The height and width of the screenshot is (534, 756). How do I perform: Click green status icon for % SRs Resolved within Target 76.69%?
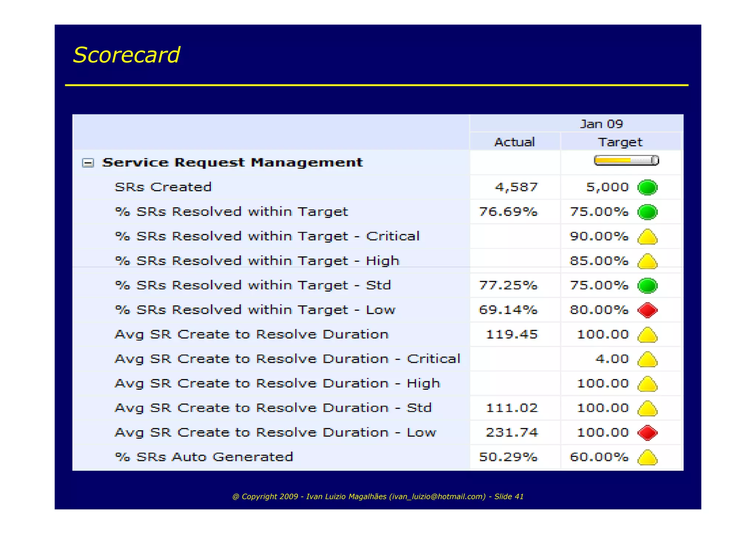click(x=647, y=212)
